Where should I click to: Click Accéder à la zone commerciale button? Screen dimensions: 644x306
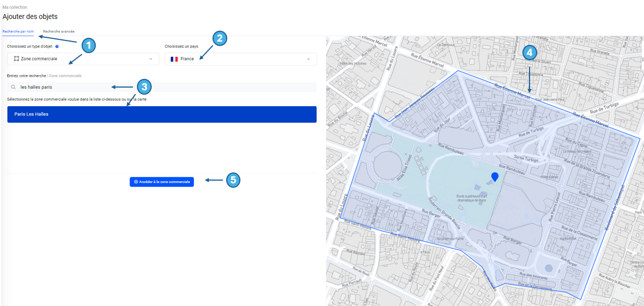[162, 182]
